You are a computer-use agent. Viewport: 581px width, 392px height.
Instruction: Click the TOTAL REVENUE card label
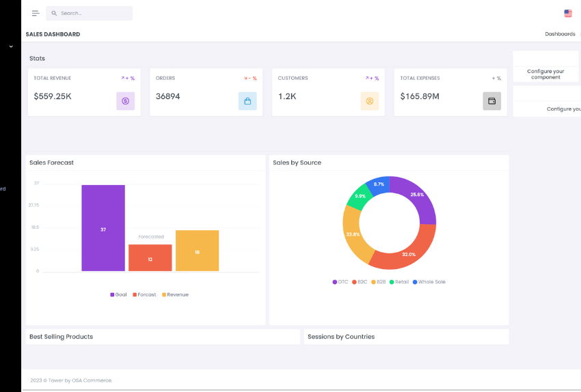pyautogui.click(x=52, y=78)
